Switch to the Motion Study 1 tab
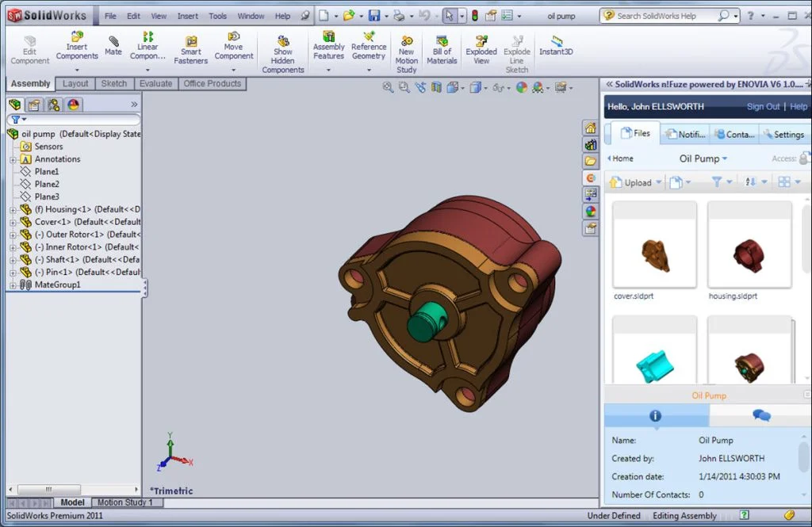The width and height of the screenshot is (812, 527). (x=126, y=502)
